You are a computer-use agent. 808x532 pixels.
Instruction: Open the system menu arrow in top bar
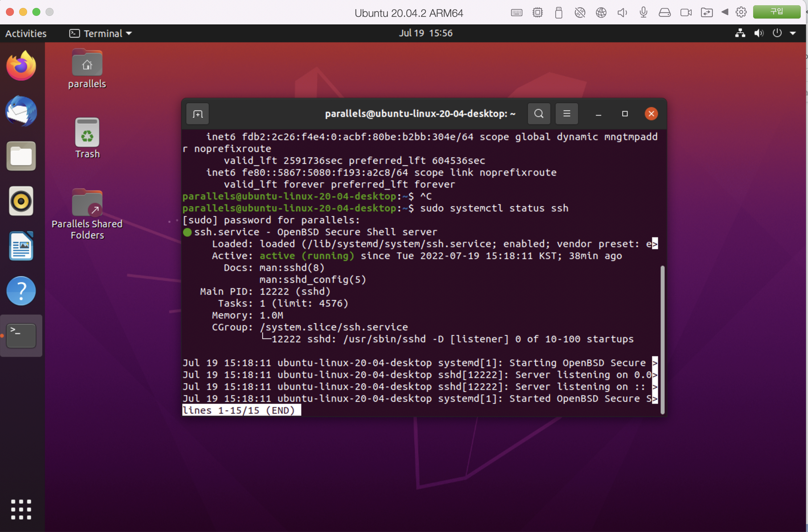[x=793, y=33]
